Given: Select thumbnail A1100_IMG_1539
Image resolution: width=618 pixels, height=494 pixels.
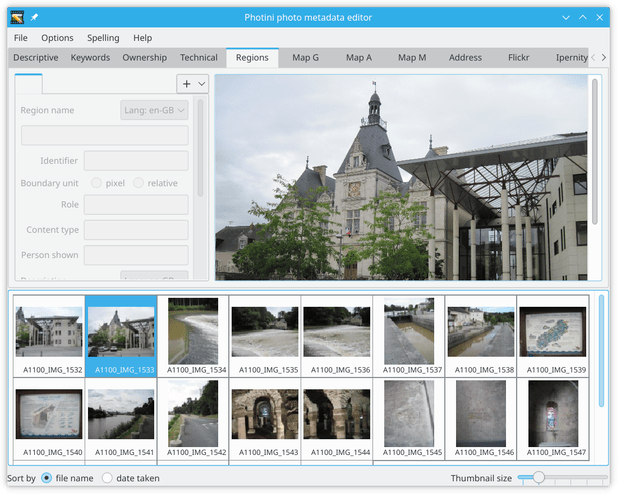Looking at the screenshot, I should click(553, 336).
